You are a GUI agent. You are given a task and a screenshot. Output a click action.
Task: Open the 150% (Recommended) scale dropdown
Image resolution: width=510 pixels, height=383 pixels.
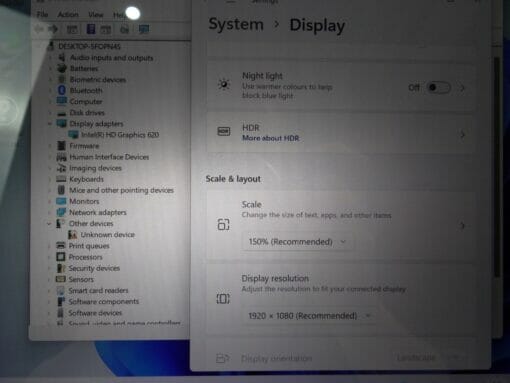(x=297, y=242)
